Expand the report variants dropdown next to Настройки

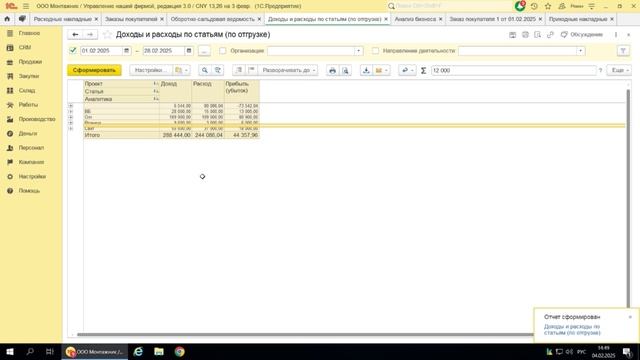[182, 70]
